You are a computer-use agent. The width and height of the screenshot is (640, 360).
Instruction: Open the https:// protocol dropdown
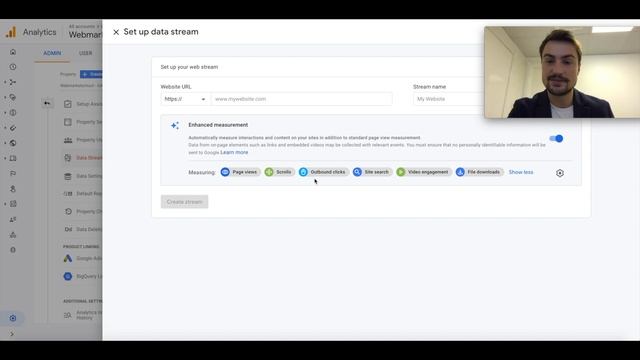[x=185, y=99]
